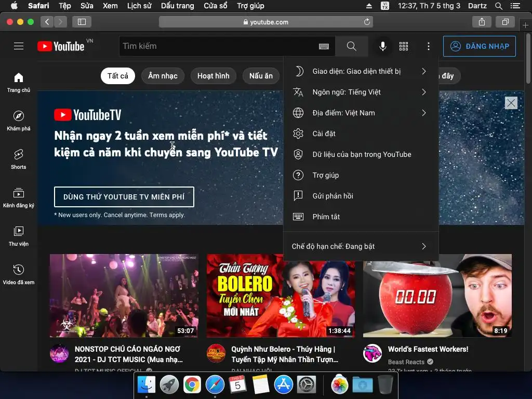
Task: Expand Ngôn ngữ: Tiếng Việt submenu
Action: point(361,92)
